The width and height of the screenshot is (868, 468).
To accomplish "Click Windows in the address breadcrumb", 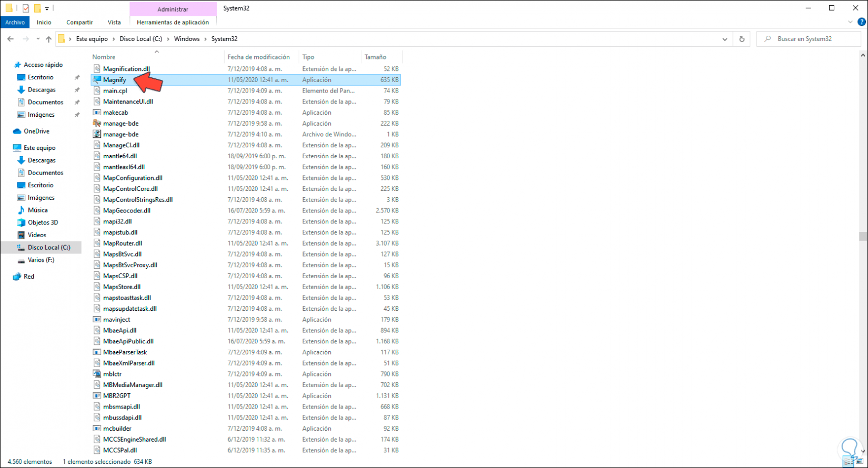I will point(187,39).
